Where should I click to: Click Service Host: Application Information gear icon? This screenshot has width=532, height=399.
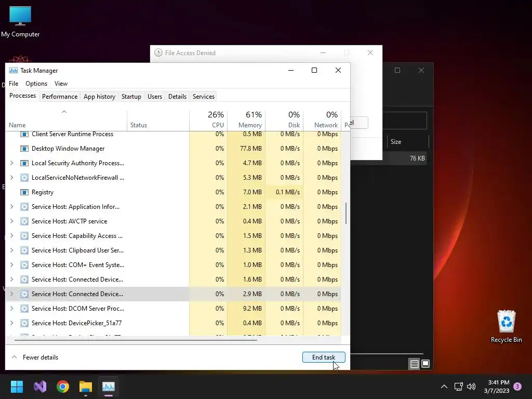click(24, 207)
